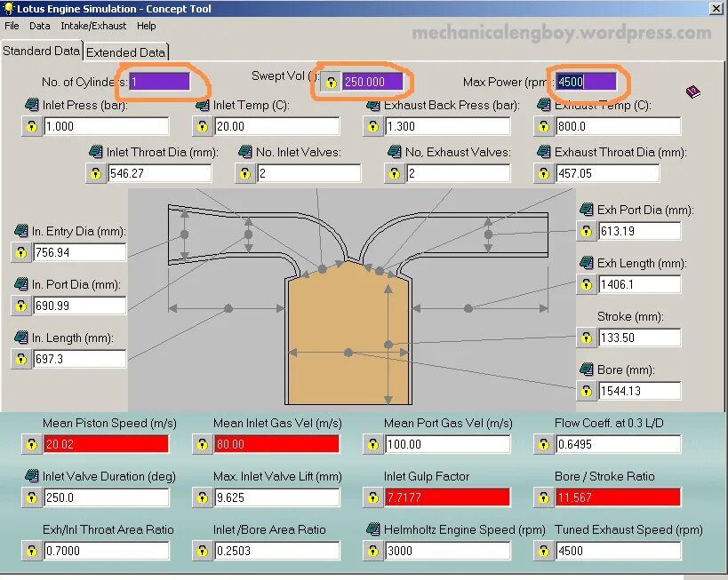The width and height of the screenshot is (728, 580).
Task: Click the Max Power rpm field
Action: coord(586,82)
